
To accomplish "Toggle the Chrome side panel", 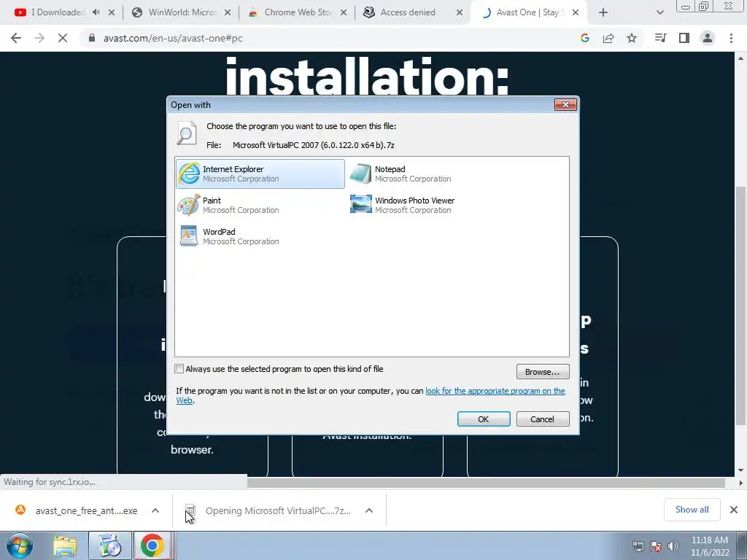I will pyautogui.click(x=684, y=38).
